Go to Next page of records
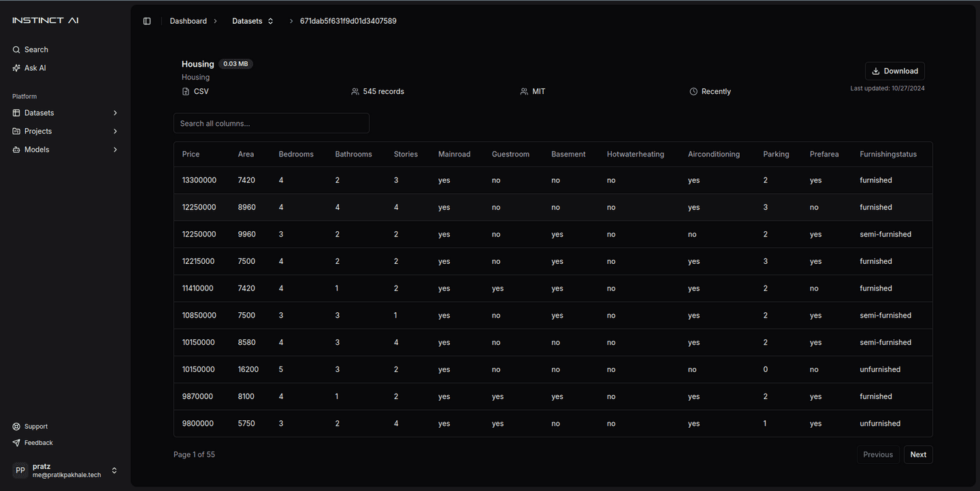Image resolution: width=980 pixels, height=491 pixels. [x=918, y=454]
